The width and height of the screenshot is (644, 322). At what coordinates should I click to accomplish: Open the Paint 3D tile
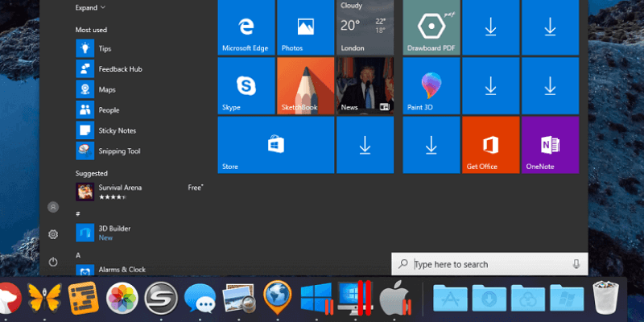tap(431, 86)
